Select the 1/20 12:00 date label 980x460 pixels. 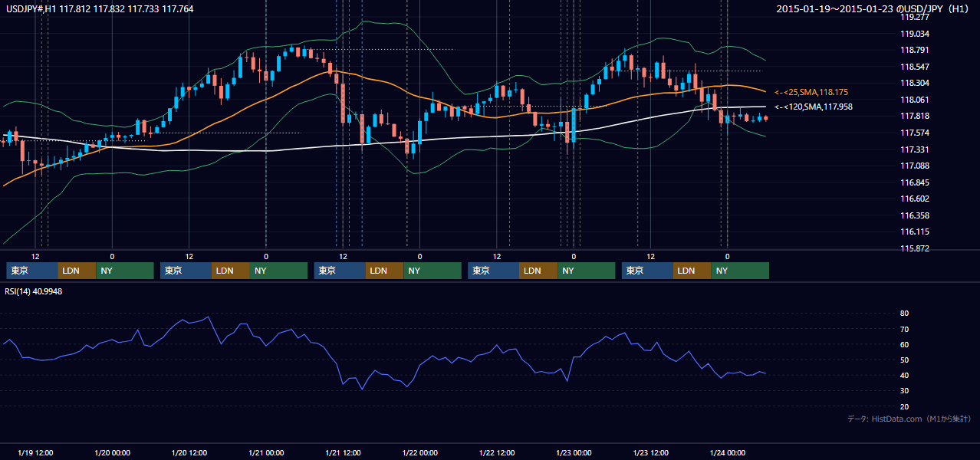(189, 453)
